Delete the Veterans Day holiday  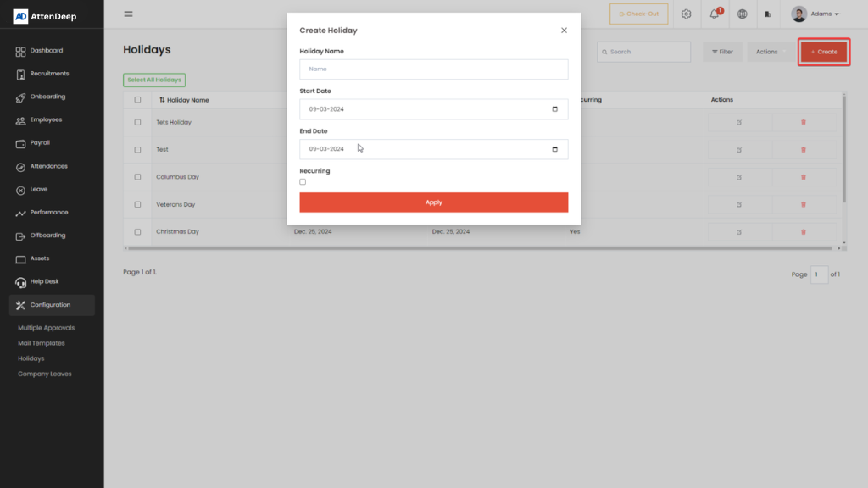pos(804,204)
